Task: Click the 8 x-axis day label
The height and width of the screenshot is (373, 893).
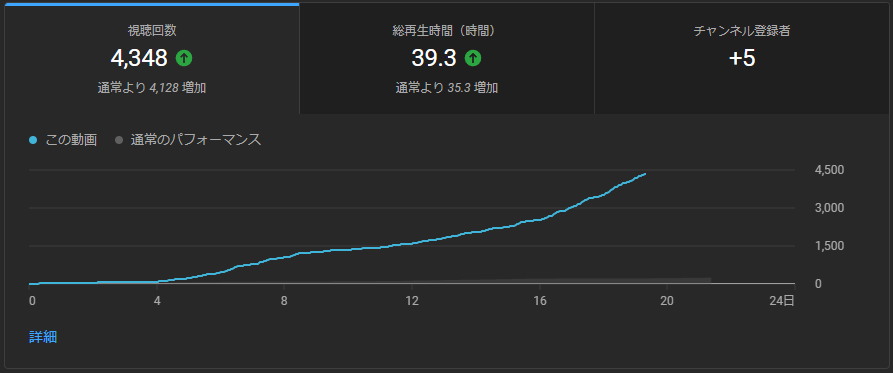Action: pos(284,301)
